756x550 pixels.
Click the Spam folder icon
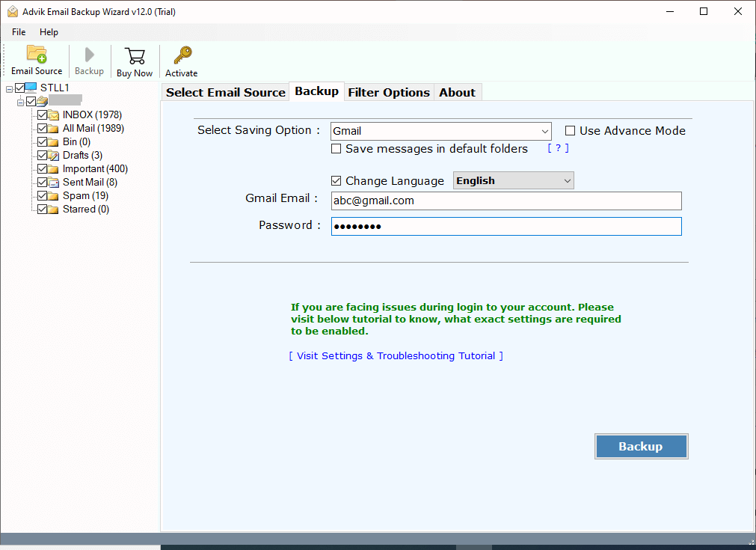pos(54,196)
